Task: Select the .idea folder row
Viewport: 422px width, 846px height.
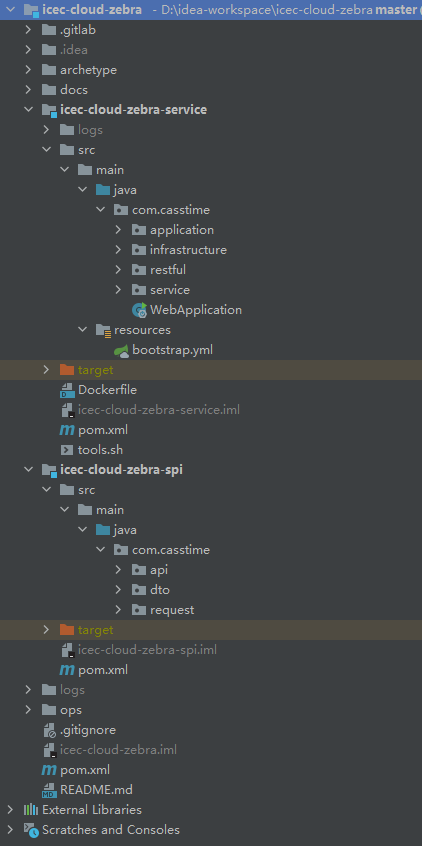Action: (211, 50)
